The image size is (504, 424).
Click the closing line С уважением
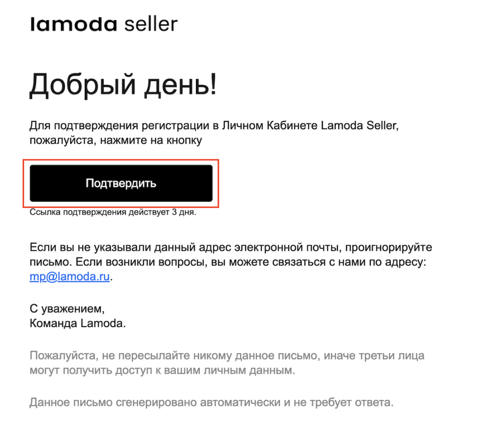[67, 309]
